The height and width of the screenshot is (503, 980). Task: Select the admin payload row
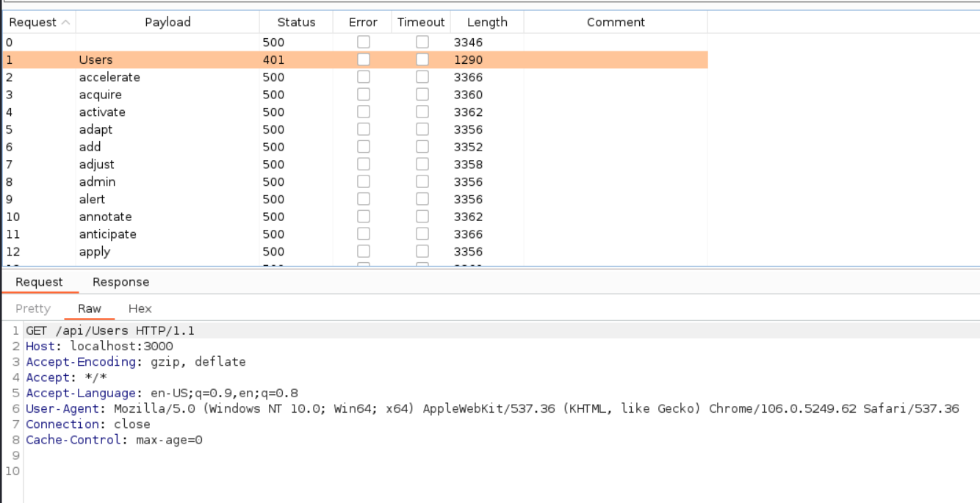pyautogui.click(x=97, y=182)
